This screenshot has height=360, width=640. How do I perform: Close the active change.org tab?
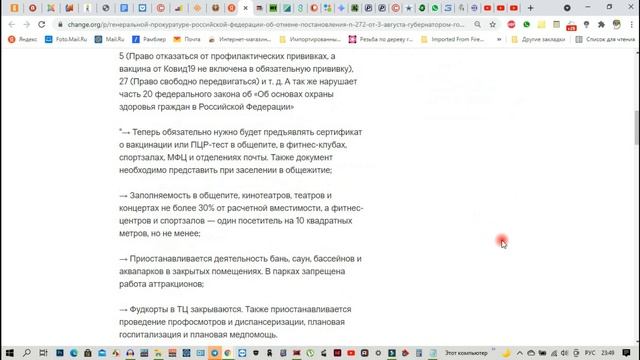tap(245, 8)
